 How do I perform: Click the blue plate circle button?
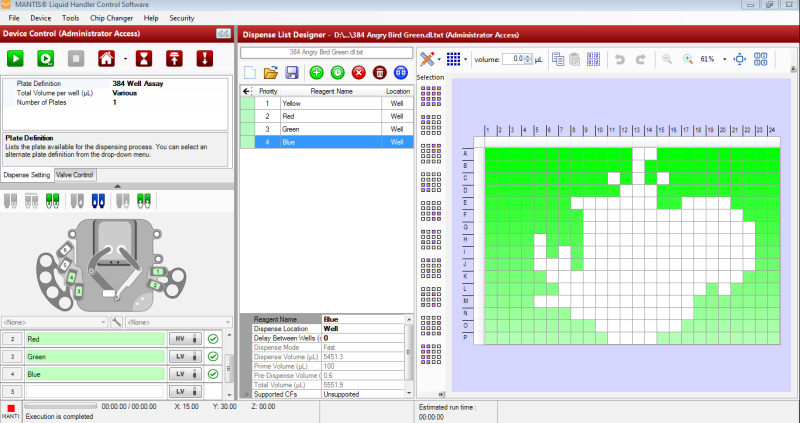tap(401, 73)
